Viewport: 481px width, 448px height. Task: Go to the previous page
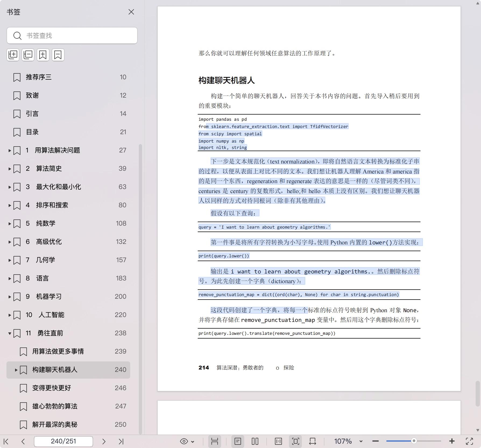pos(23,441)
